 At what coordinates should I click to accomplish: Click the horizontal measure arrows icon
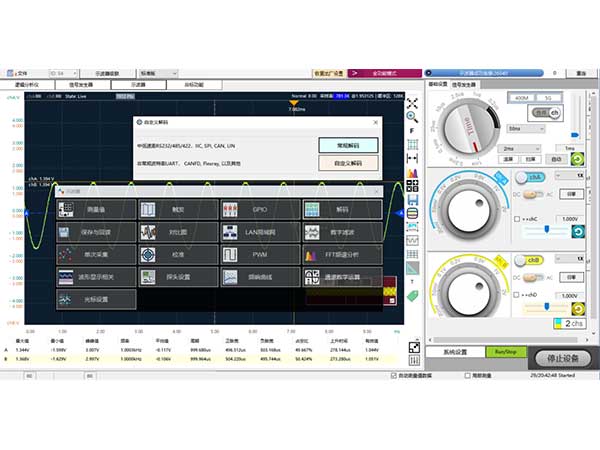click(x=412, y=158)
